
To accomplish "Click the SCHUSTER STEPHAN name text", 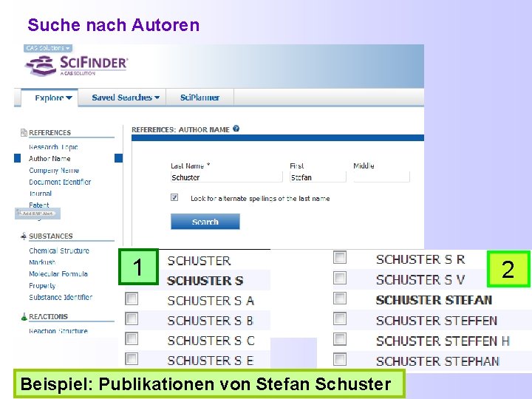I will coord(437,361).
